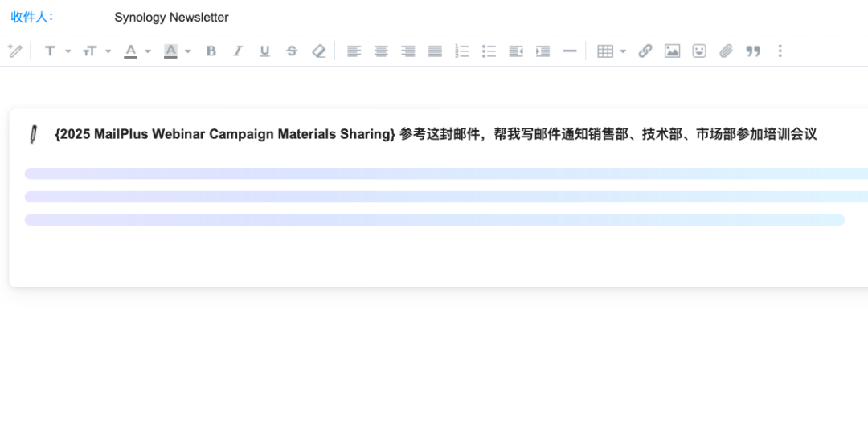
Task: Toggle strikethrough formatting
Action: click(292, 51)
